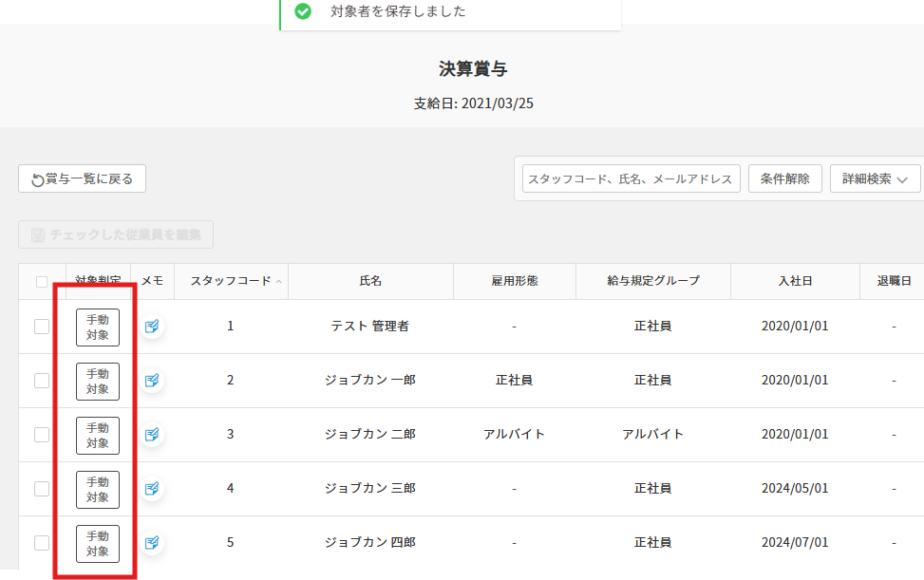924x580 pixels.
Task: Enable the select-all checkbox in the header row
Action: pos(42,281)
